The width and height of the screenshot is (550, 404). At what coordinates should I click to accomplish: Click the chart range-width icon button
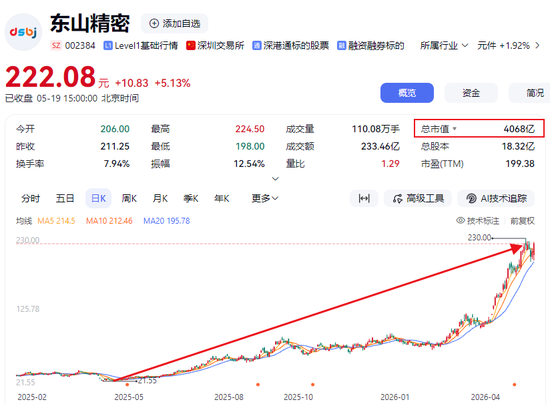pos(364,198)
